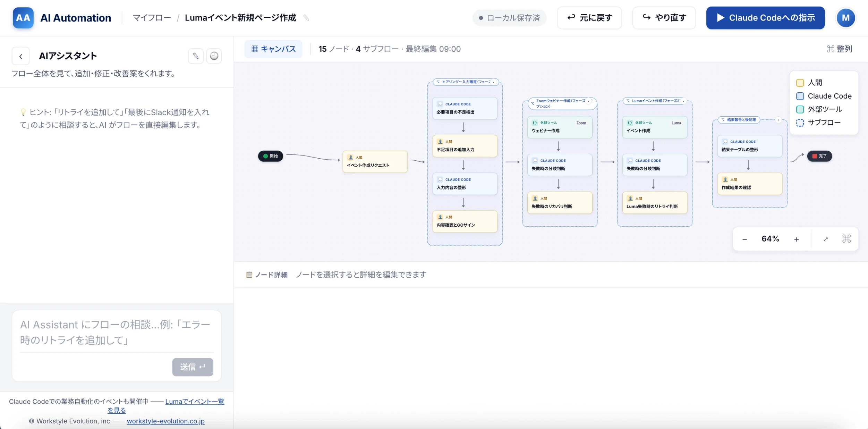Click the 人間 legend swatch
The width and height of the screenshot is (868, 429).
point(800,83)
